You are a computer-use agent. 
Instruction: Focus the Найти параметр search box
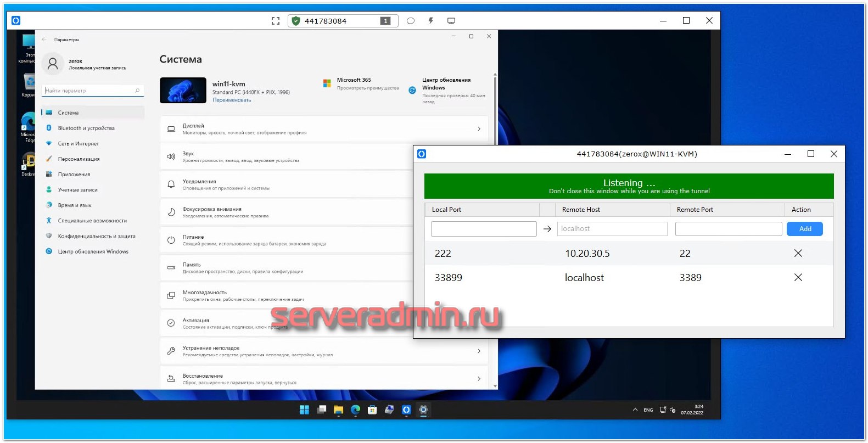[91, 91]
